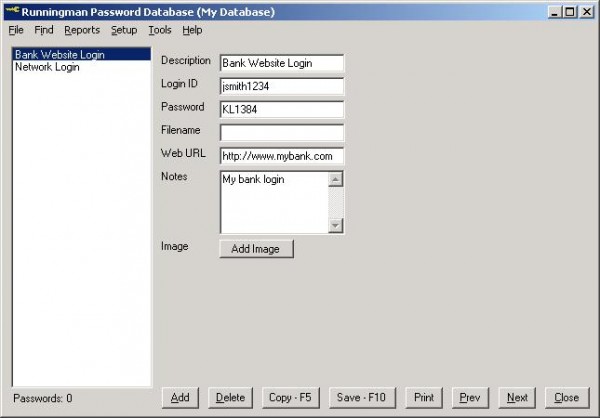Open the Setup menu
This screenshot has width=600, height=418.
click(x=124, y=30)
